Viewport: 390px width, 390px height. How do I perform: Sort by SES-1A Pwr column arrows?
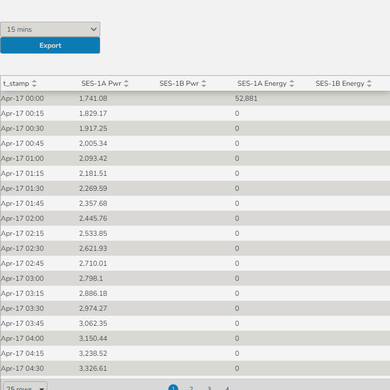126,83
